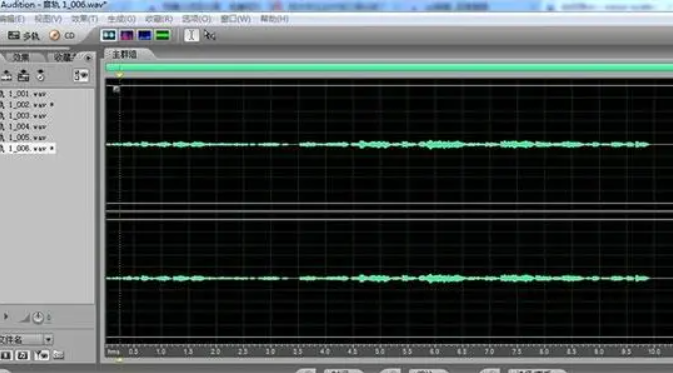Open the 窗口(W) menu
Image resolution: width=673 pixels, height=373 pixels.
click(x=235, y=19)
